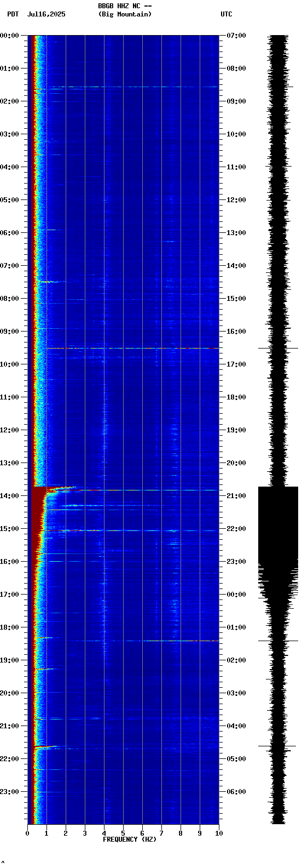
Task: Click the 04:00 PDT time label
Action: tap(9, 167)
